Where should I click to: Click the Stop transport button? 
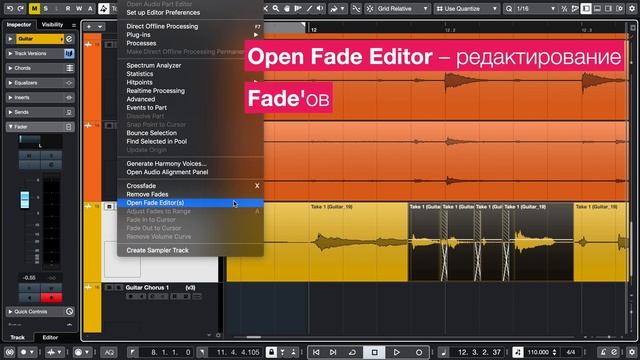click(374, 352)
